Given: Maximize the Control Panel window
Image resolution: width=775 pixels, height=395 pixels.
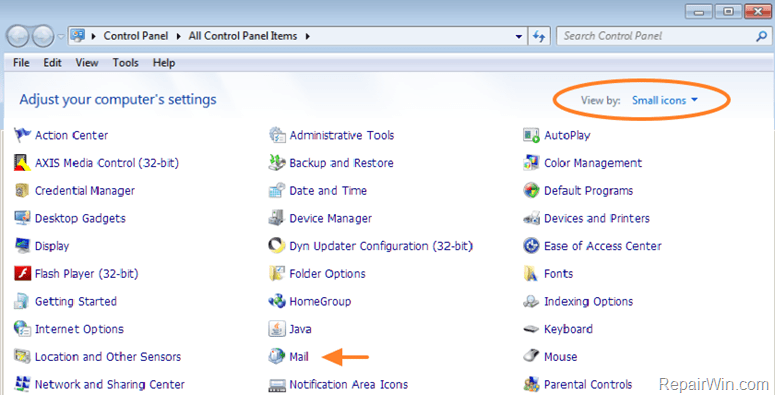Looking at the screenshot, I should tap(728, 13).
